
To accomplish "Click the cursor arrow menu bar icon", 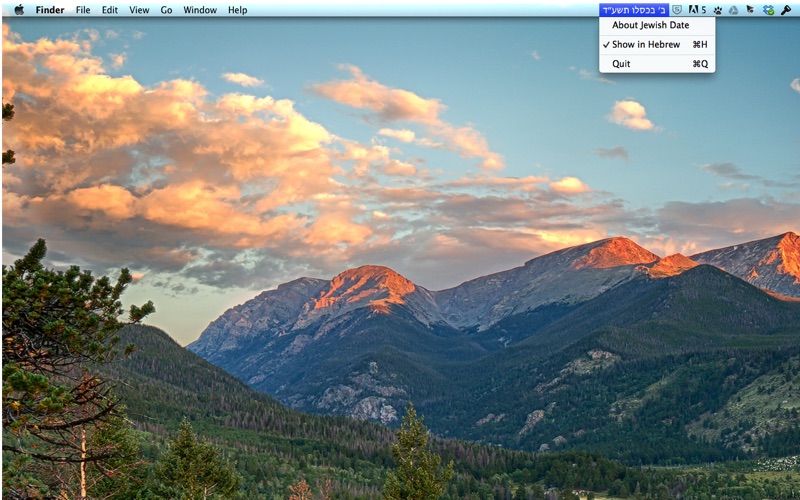I will pyautogui.click(x=750, y=10).
